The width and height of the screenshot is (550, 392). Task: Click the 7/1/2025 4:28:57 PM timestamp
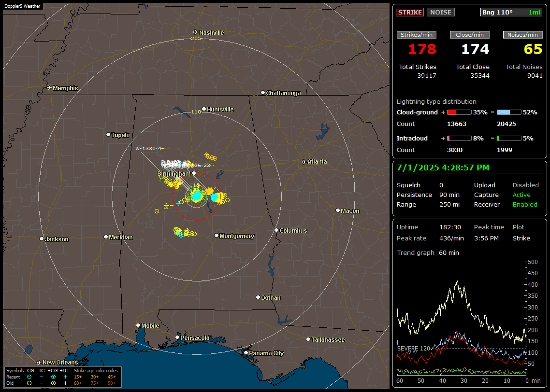point(443,168)
